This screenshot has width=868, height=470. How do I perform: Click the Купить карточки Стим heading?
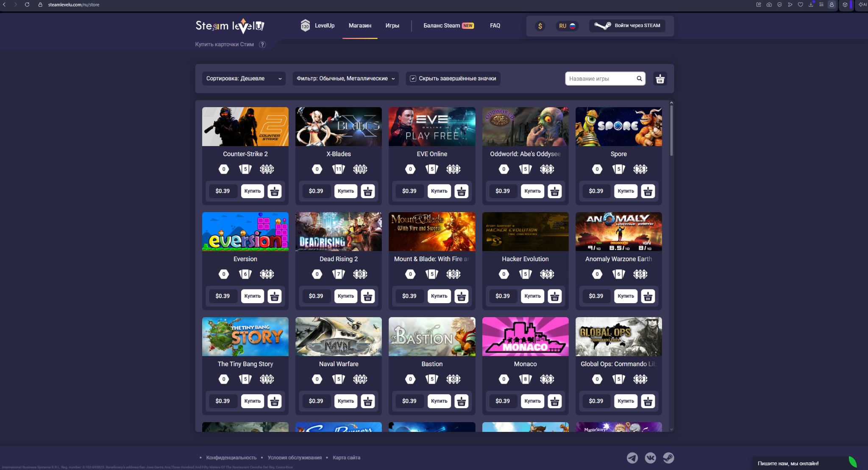tap(225, 44)
